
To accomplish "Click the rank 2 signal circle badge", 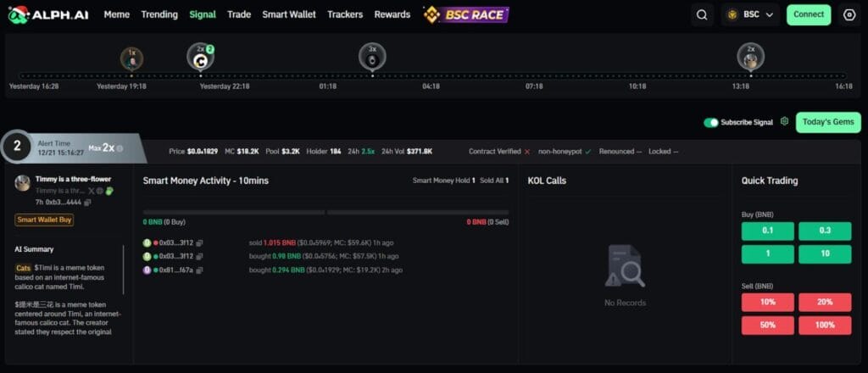I will point(17,146).
